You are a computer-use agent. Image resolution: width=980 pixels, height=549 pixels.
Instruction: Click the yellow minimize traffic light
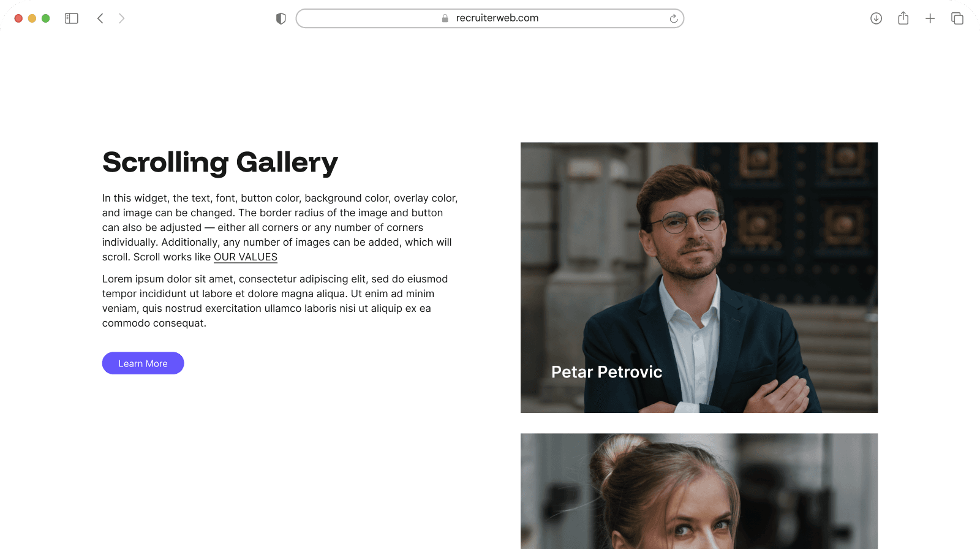click(32, 18)
